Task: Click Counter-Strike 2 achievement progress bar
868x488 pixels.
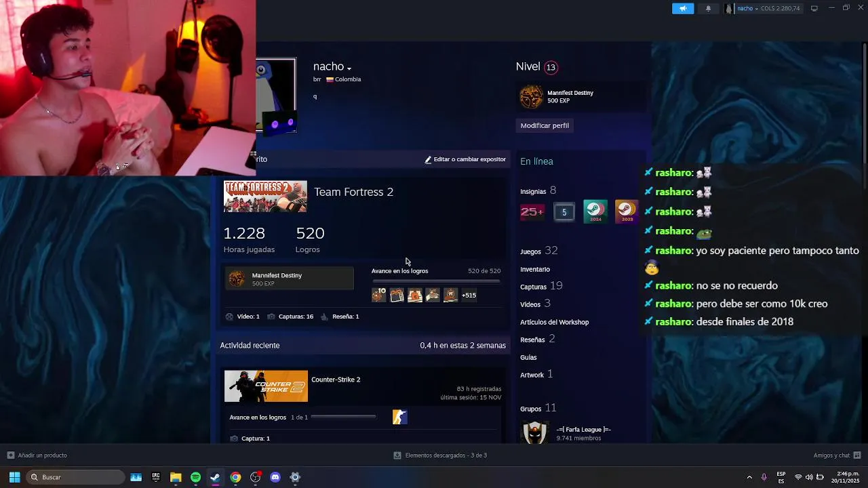Action: coord(343,417)
